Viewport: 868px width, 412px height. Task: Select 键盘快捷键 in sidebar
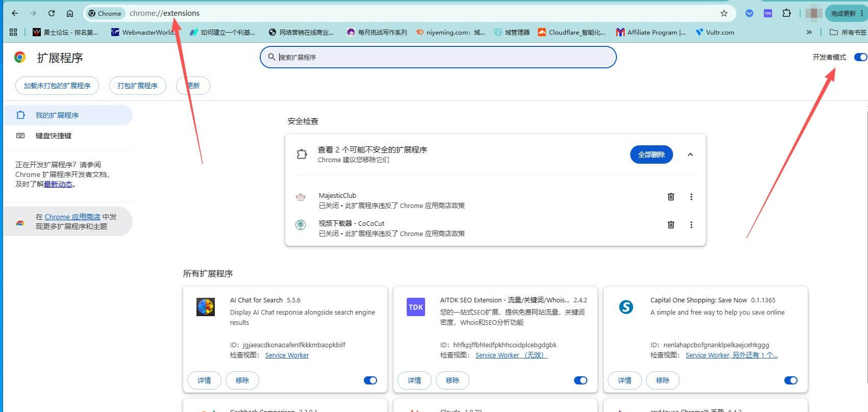[67, 136]
